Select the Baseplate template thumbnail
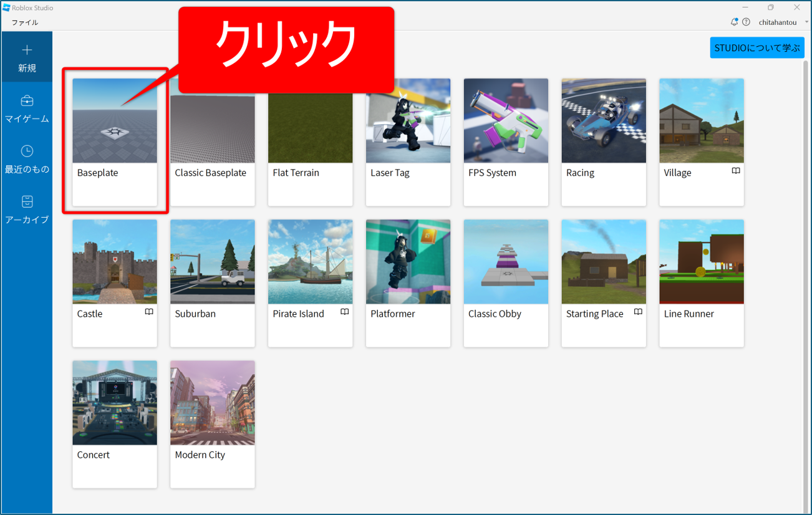 pyautogui.click(x=115, y=121)
